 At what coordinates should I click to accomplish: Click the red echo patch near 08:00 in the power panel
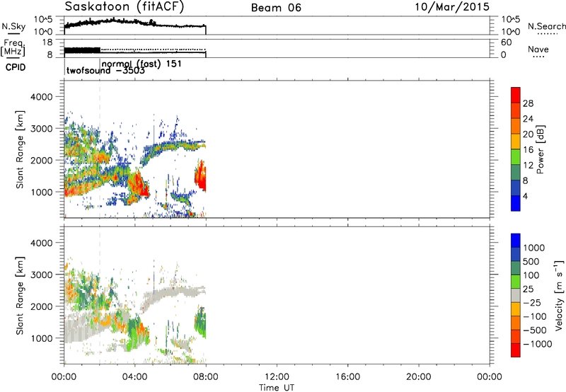point(200,176)
